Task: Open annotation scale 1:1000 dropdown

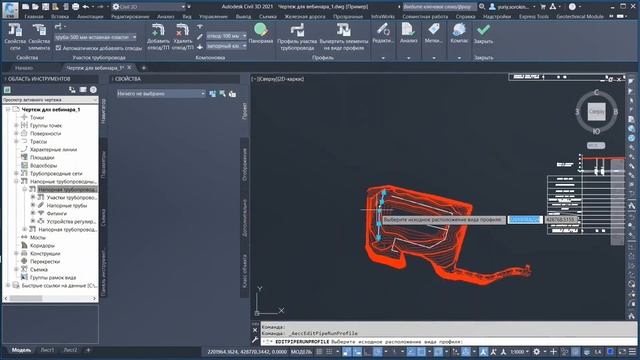Action: (520, 351)
